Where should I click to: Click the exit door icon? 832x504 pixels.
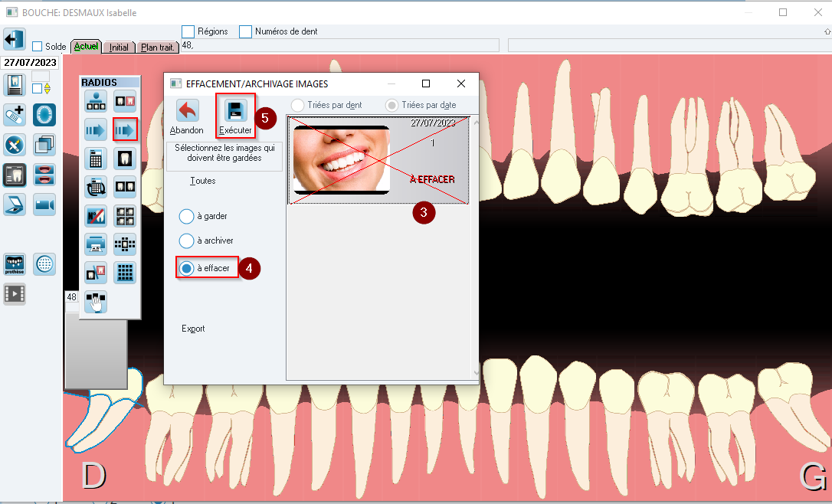(14, 39)
